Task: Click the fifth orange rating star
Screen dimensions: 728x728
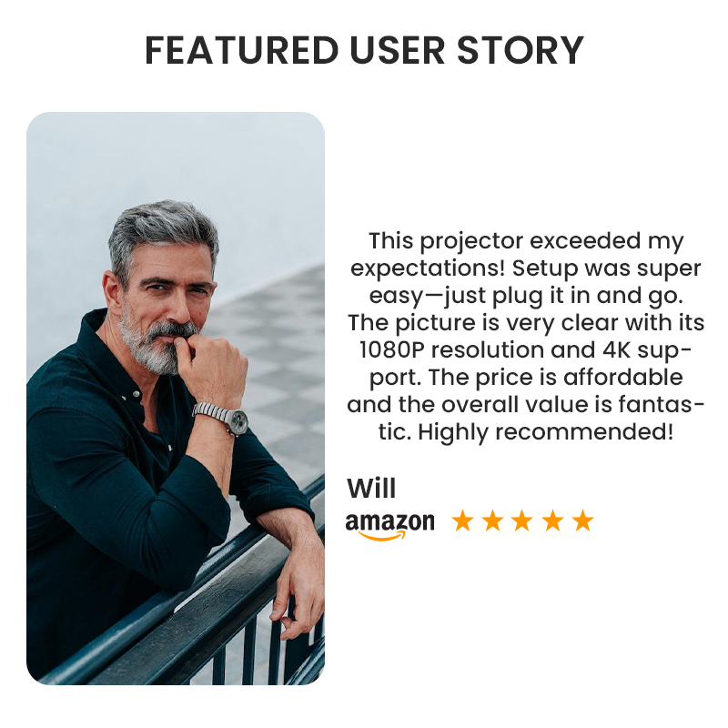Action: (x=583, y=521)
